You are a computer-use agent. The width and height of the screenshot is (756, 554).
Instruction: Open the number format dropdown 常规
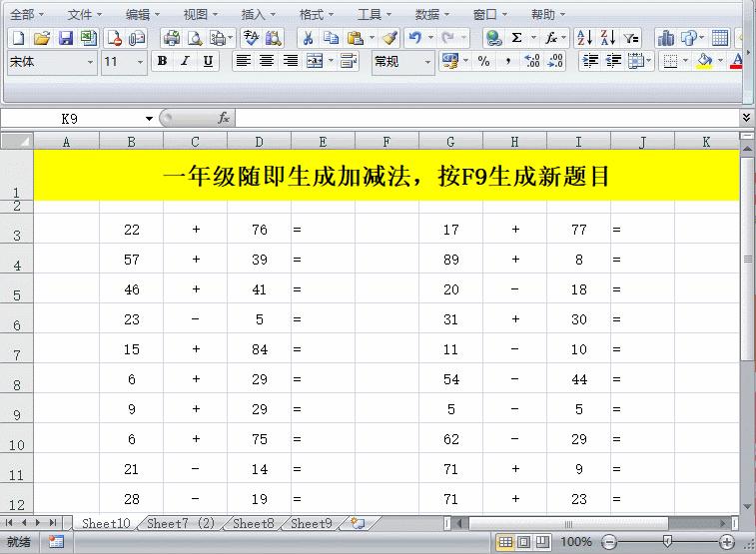tap(427, 62)
